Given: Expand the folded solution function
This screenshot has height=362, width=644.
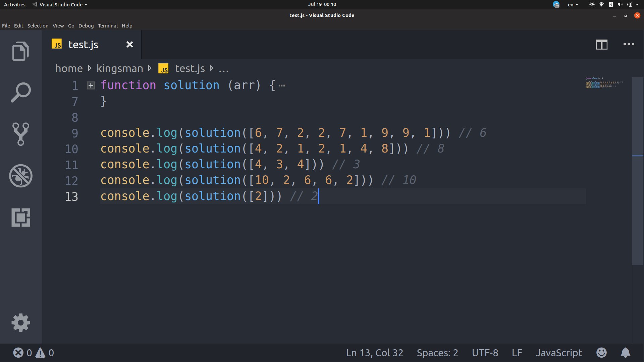Looking at the screenshot, I should click(x=91, y=85).
